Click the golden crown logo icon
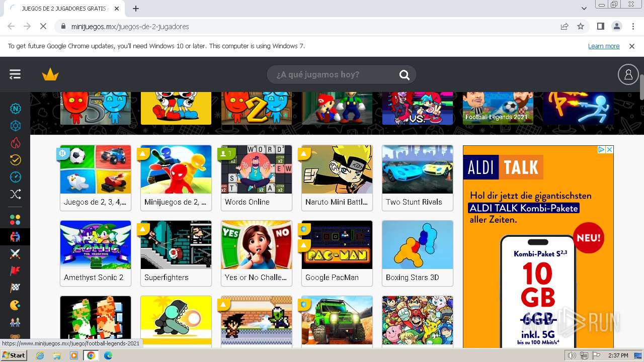This screenshot has height=362, width=644. pyautogui.click(x=50, y=75)
